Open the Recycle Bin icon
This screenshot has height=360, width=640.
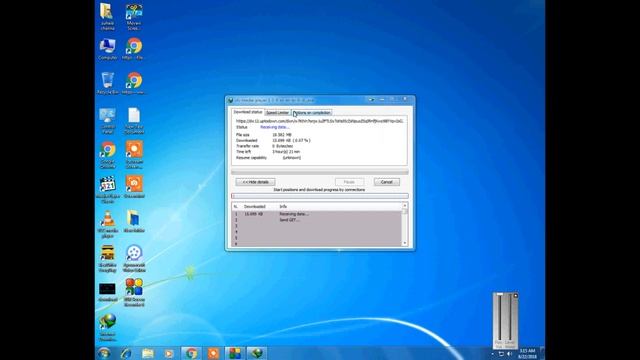(107, 83)
